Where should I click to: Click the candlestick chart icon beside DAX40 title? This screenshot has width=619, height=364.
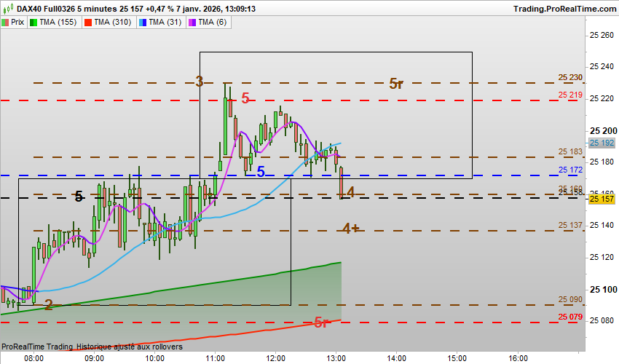pos(8,8)
